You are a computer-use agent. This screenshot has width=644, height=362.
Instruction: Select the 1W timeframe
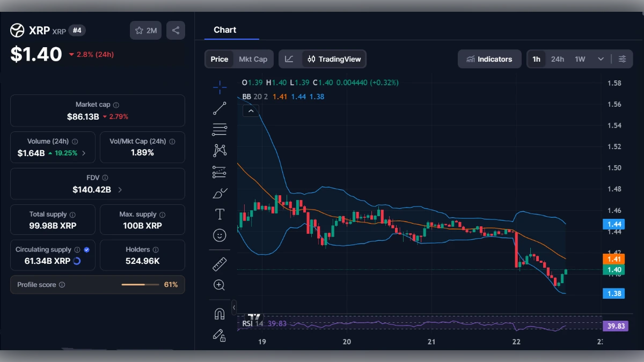(x=580, y=59)
